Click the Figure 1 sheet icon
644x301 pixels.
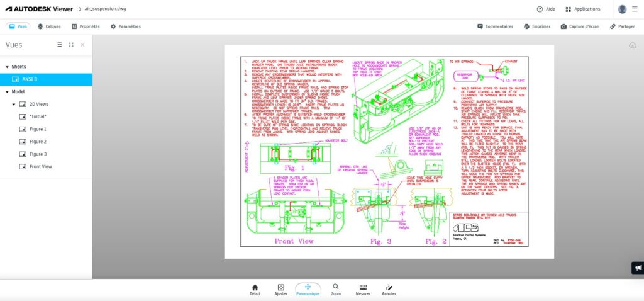pos(23,129)
